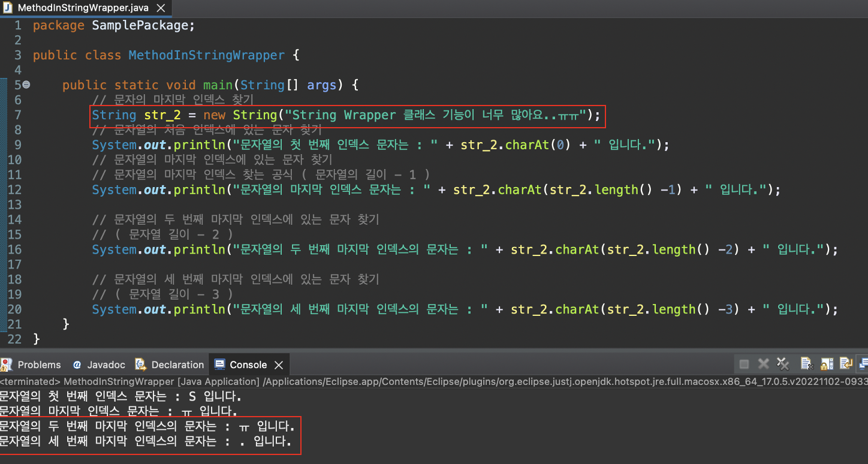Collapse the main method fold marker at line 5
868x464 pixels.
26,85
